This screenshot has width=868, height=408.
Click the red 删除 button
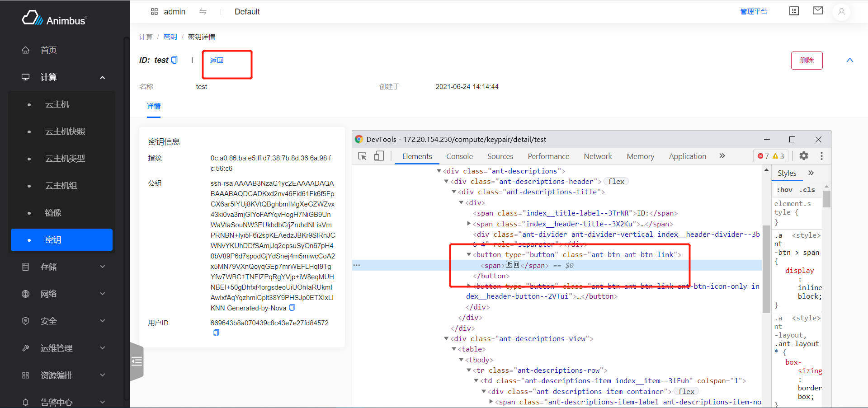coord(807,61)
